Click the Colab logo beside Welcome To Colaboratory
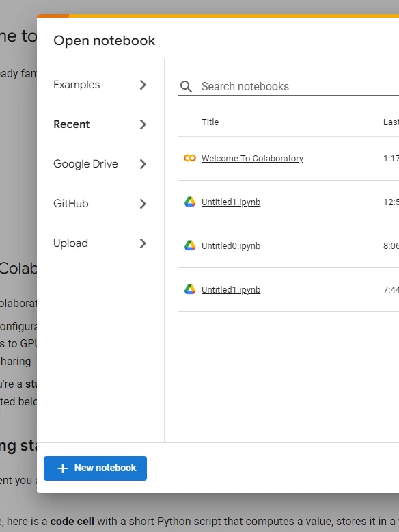 pos(190,158)
